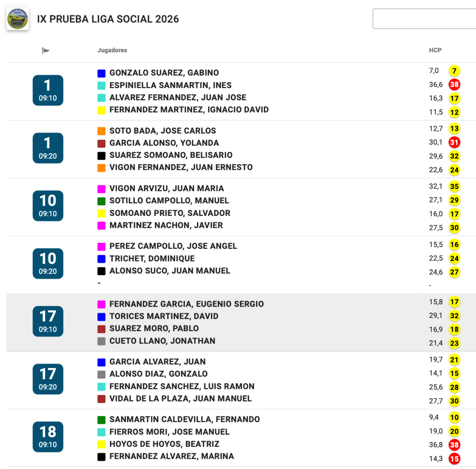
Task: Select tee 10 at 09:10 badge
Action: (x=47, y=206)
